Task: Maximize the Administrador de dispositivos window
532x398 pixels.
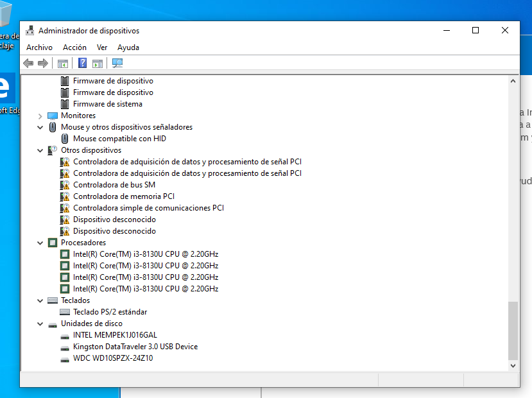Action: click(x=476, y=31)
